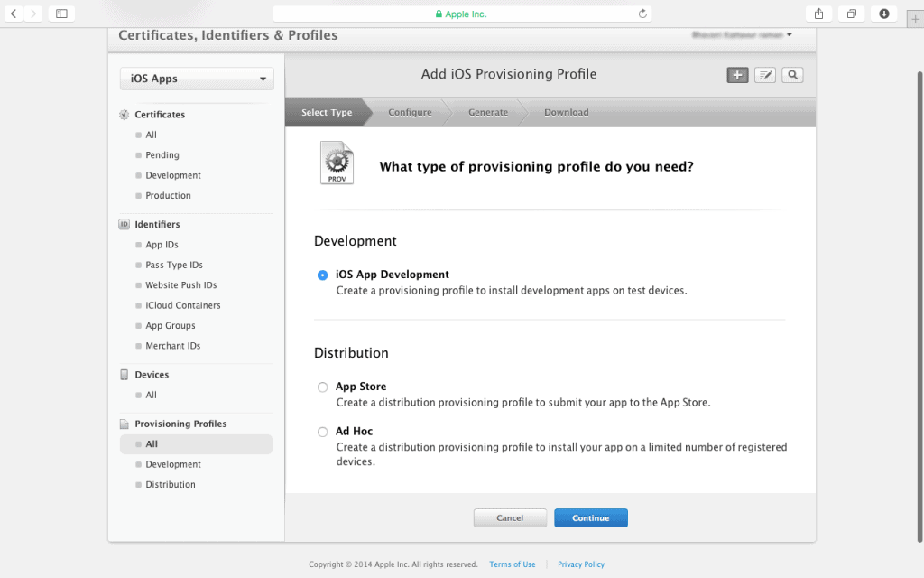Open Pass Type IDs

pyautogui.click(x=174, y=265)
